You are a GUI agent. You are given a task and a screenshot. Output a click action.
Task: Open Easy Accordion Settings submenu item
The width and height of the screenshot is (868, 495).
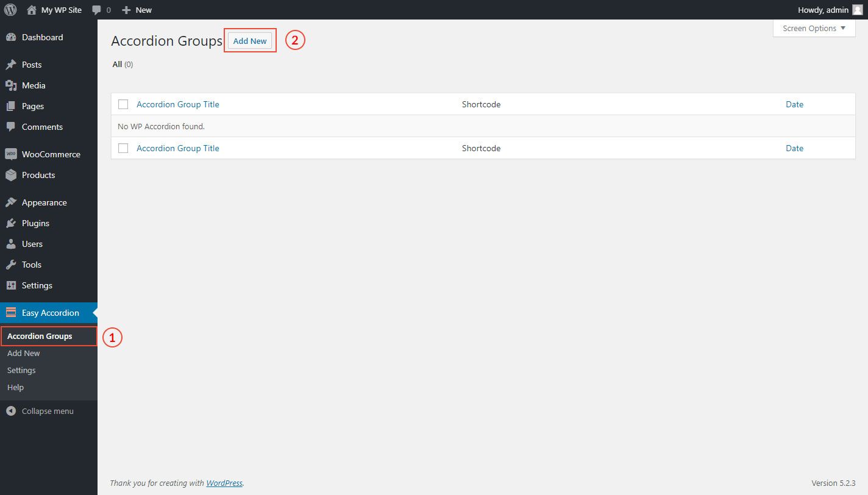pos(21,370)
